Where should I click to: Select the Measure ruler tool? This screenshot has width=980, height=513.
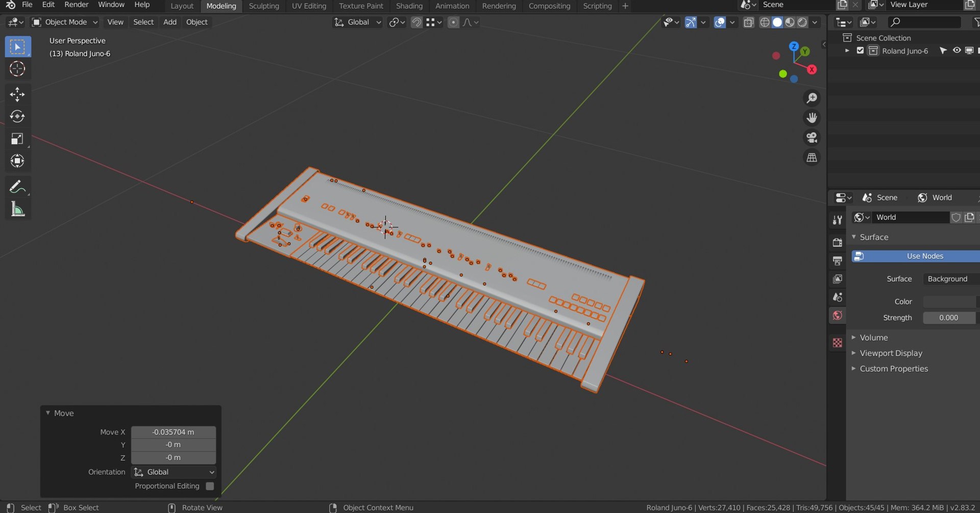coord(17,209)
